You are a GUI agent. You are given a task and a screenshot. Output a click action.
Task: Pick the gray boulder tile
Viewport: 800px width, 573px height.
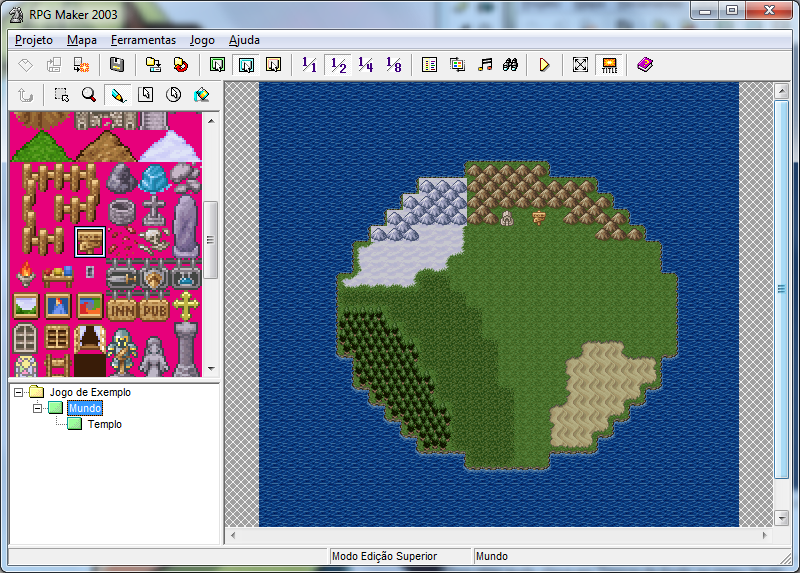[x=121, y=178]
